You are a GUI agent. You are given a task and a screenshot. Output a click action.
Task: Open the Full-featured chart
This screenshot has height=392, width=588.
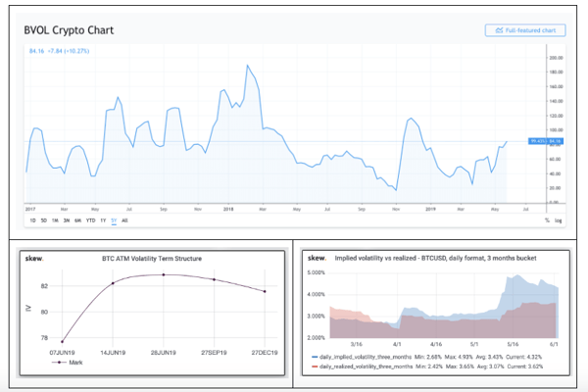(x=524, y=30)
